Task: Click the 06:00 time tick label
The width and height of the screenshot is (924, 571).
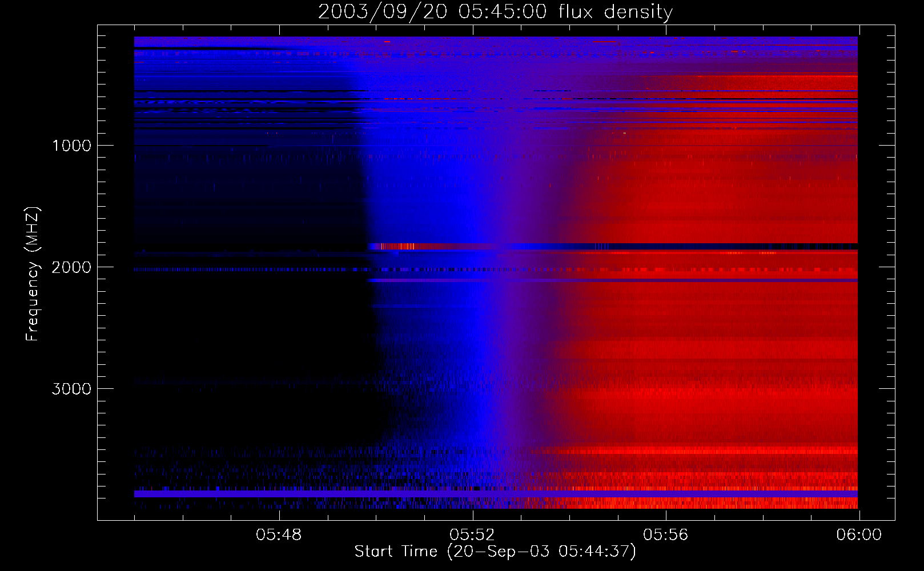Action: tap(859, 535)
